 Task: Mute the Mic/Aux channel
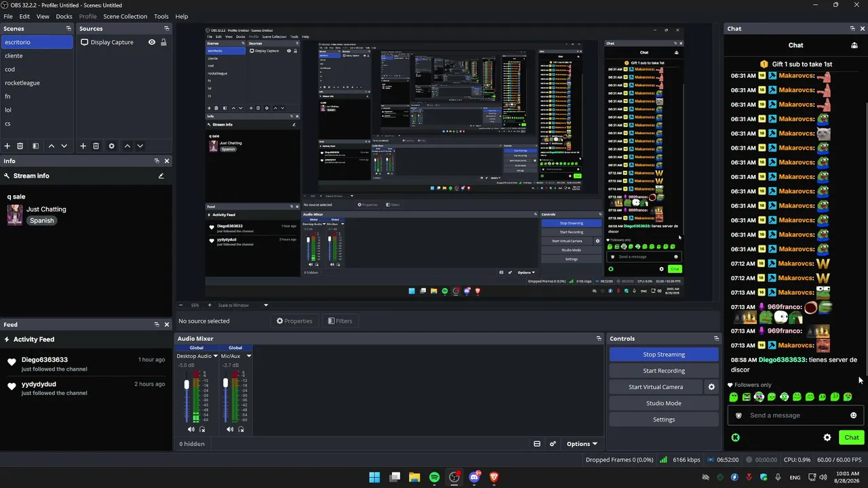pyautogui.click(x=230, y=429)
